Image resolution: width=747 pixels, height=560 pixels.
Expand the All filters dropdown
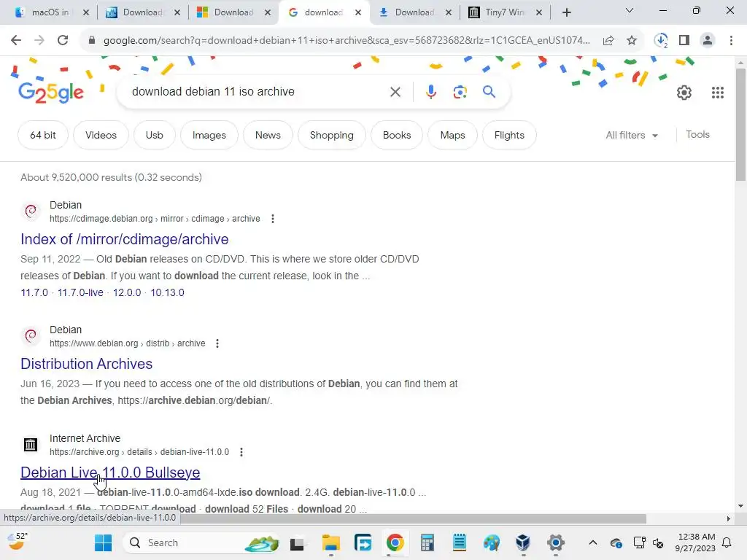pyautogui.click(x=632, y=135)
